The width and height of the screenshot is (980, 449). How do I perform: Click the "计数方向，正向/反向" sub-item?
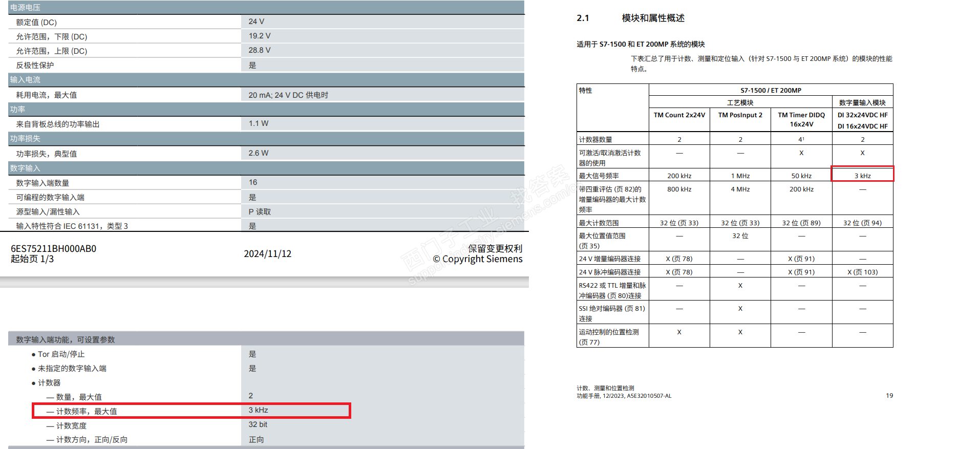[x=92, y=440]
